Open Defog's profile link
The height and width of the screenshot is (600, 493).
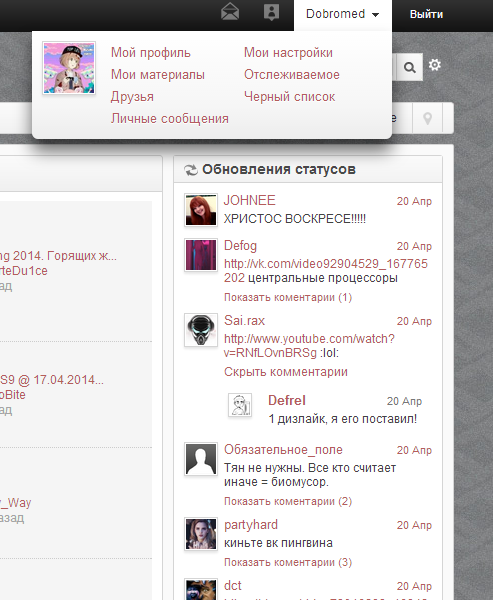(240, 246)
